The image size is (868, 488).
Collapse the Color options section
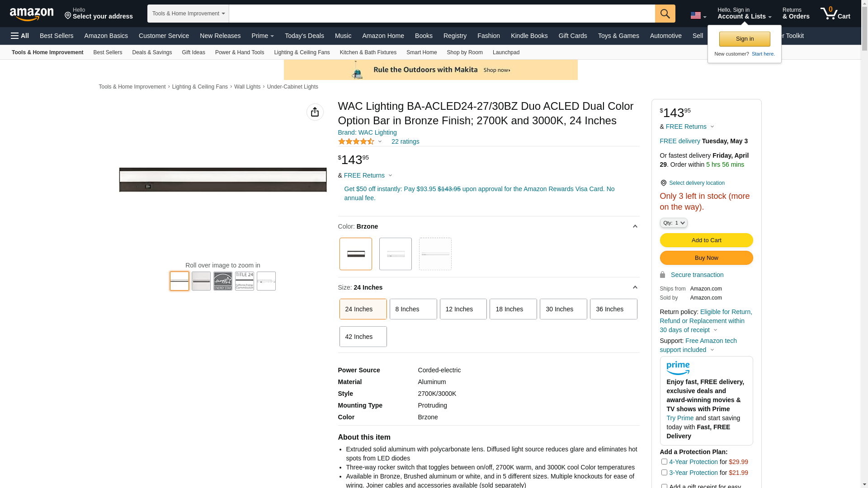point(635,226)
